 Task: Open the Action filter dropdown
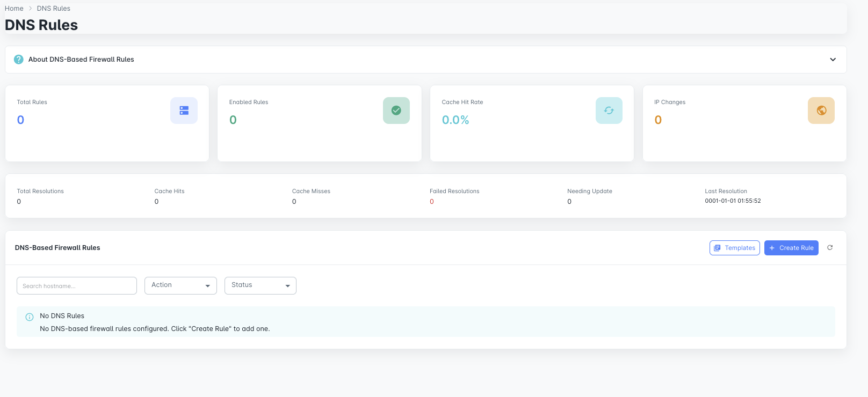click(180, 285)
